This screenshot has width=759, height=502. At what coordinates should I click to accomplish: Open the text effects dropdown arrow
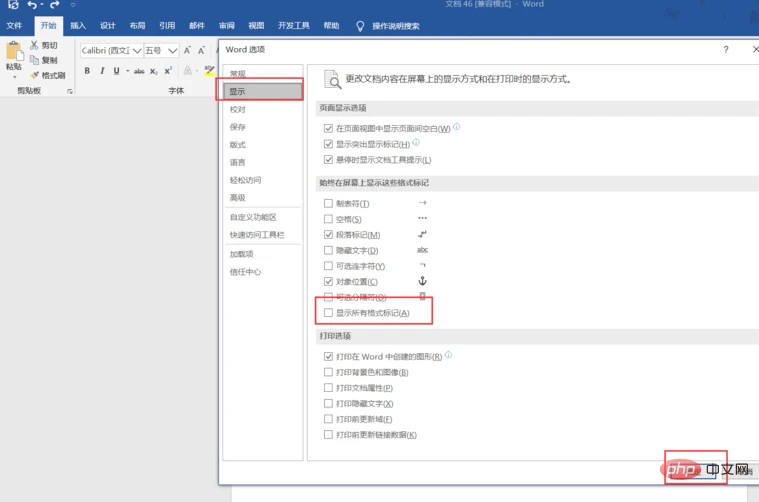197,71
